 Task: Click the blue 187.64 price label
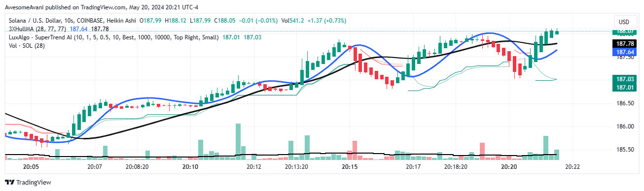[x=625, y=52]
